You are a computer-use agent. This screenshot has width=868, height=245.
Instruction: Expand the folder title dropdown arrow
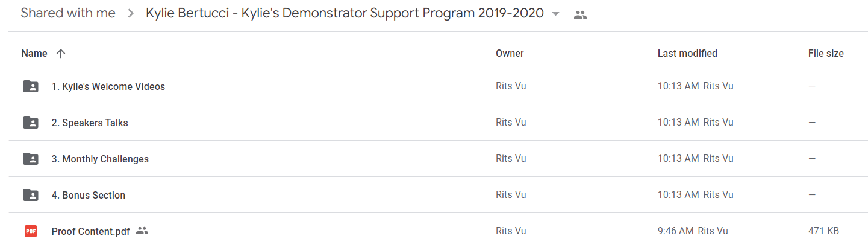click(555, 14)
